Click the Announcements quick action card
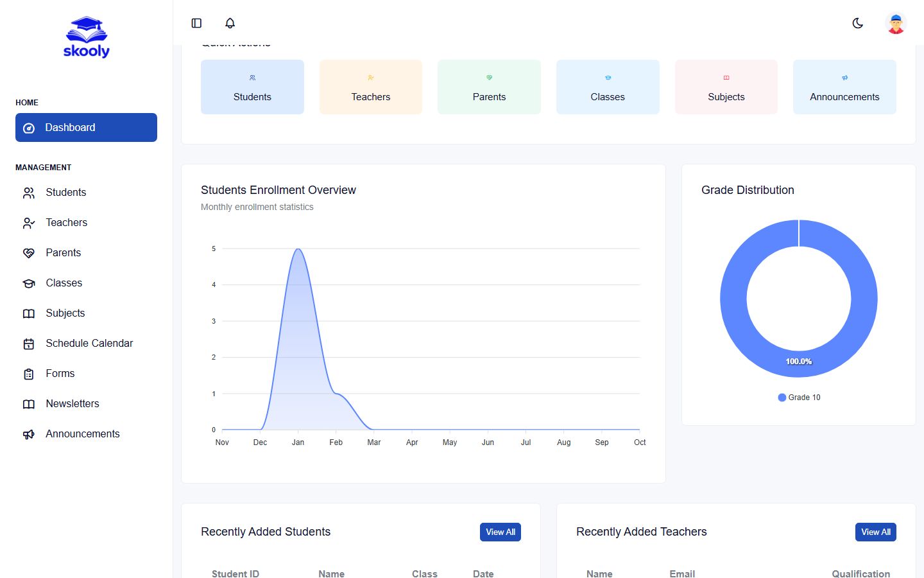 click(x=844, y=87)
